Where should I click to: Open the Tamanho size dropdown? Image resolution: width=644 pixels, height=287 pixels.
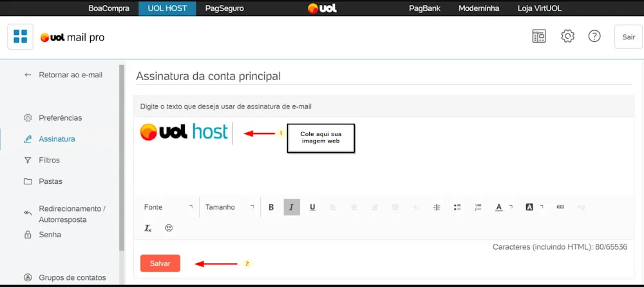[230, 207]
